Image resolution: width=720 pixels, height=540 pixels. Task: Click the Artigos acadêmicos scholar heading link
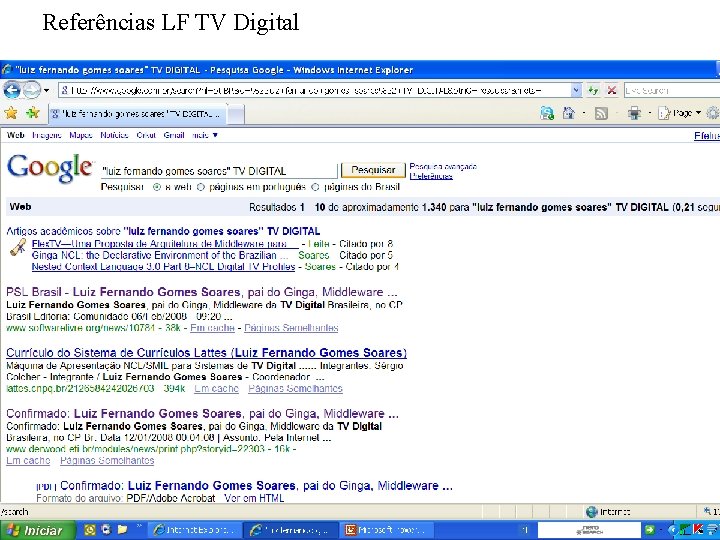pos(163,231)
